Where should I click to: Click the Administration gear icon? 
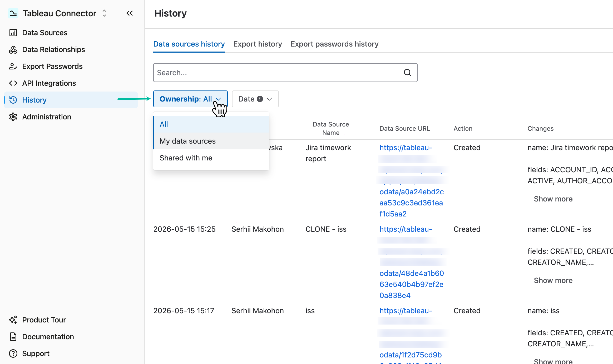tap(13, 117)
